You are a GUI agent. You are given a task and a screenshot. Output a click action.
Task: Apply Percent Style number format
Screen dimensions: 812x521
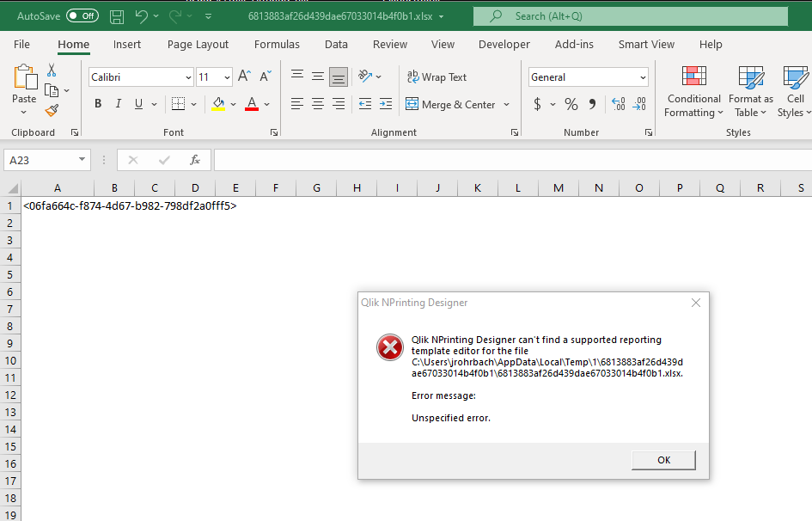point(571,104)
